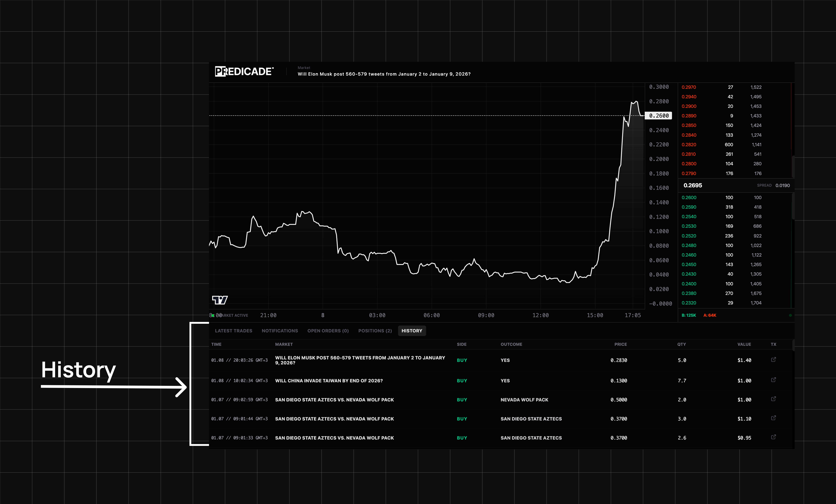The width and height of the screenshot is (836, 504).
Task: Click the 0.2820 ask with 600 quantity
Action: pyautogui.click(x=689, y=145)
